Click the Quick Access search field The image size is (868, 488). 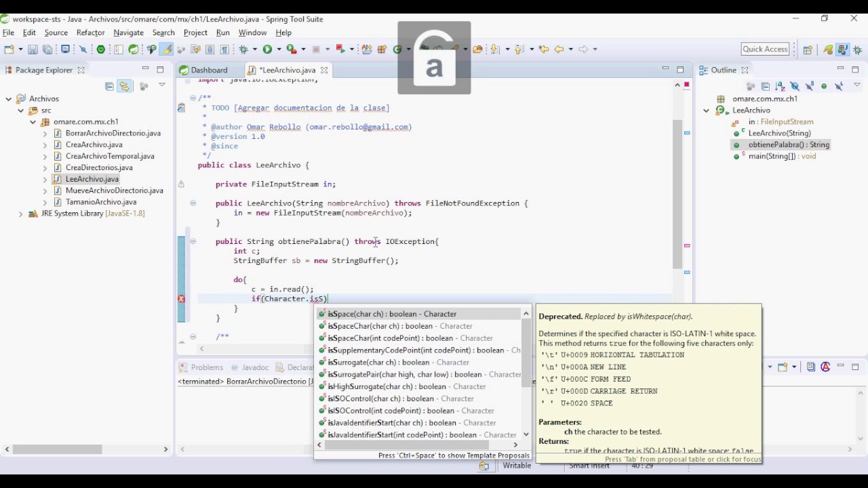766,49
